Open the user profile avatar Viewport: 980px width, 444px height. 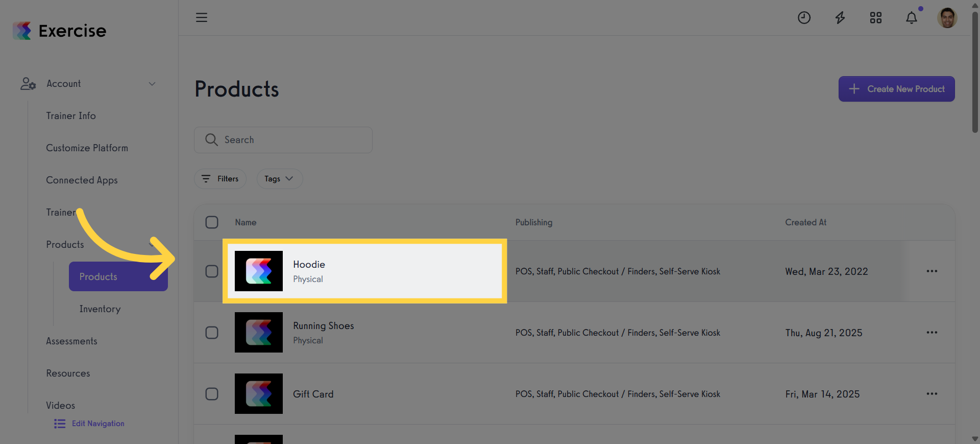click(947, 18)
